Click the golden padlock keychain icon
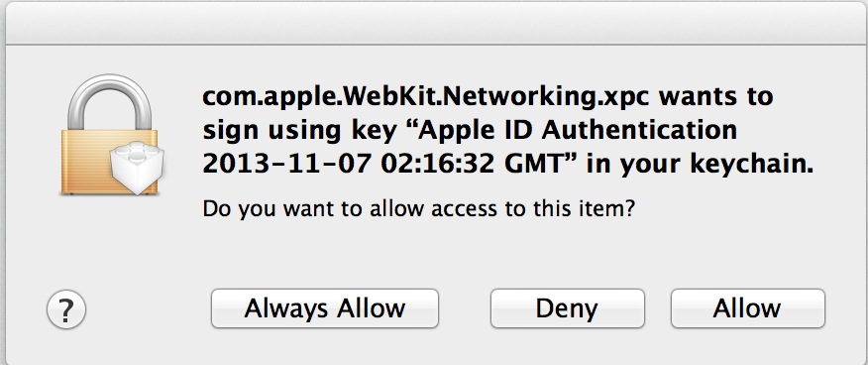868x365 pixels. click(x=110, y=135)
